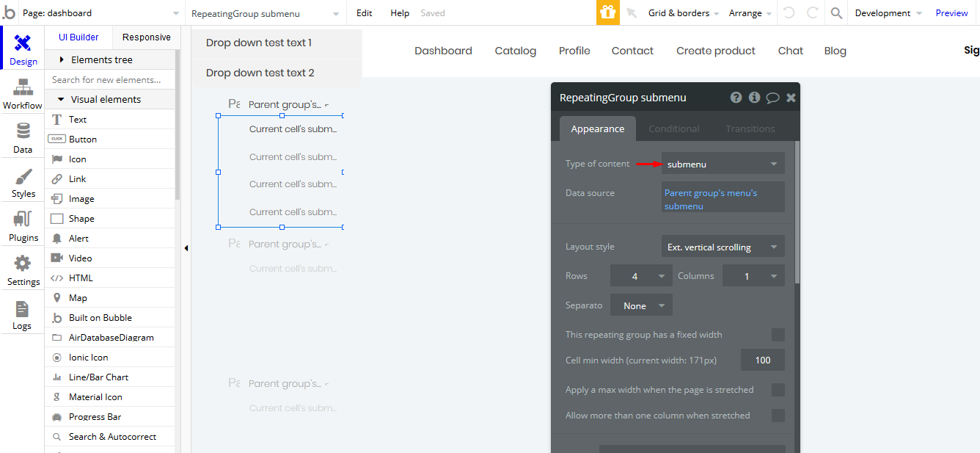Viewport: 980px width, 453px height.
Task: Open the Edit menu
Action: coord(365,13)
